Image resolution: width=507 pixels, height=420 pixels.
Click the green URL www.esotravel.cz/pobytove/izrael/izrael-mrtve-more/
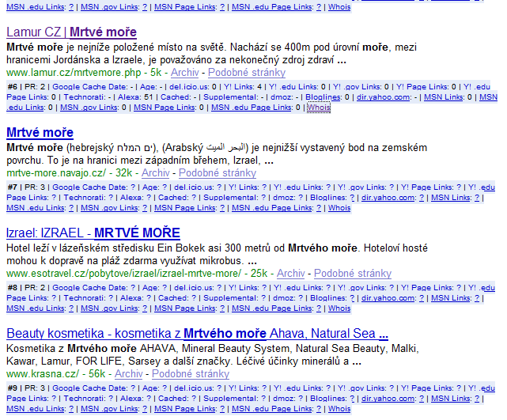[x=123, y=274]
